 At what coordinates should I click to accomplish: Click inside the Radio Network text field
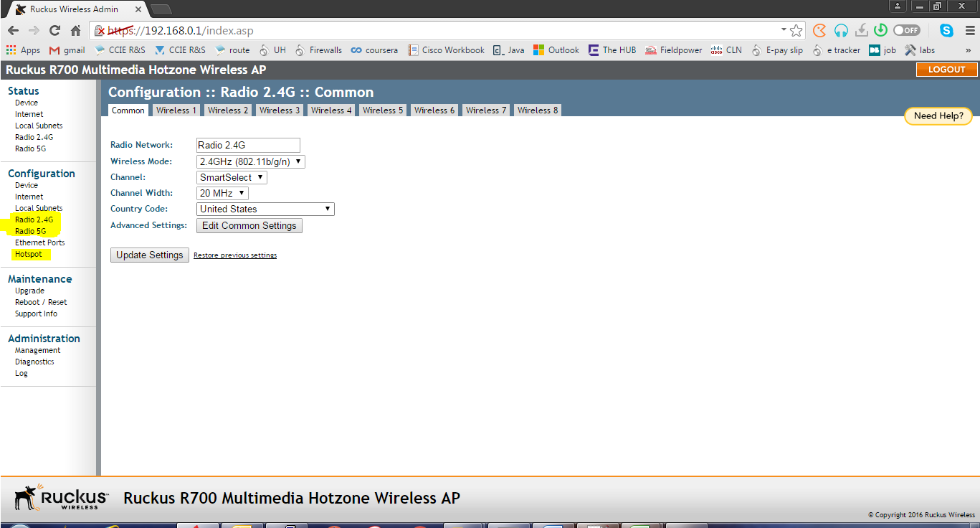pyautogui.click(x=248, y=145)
